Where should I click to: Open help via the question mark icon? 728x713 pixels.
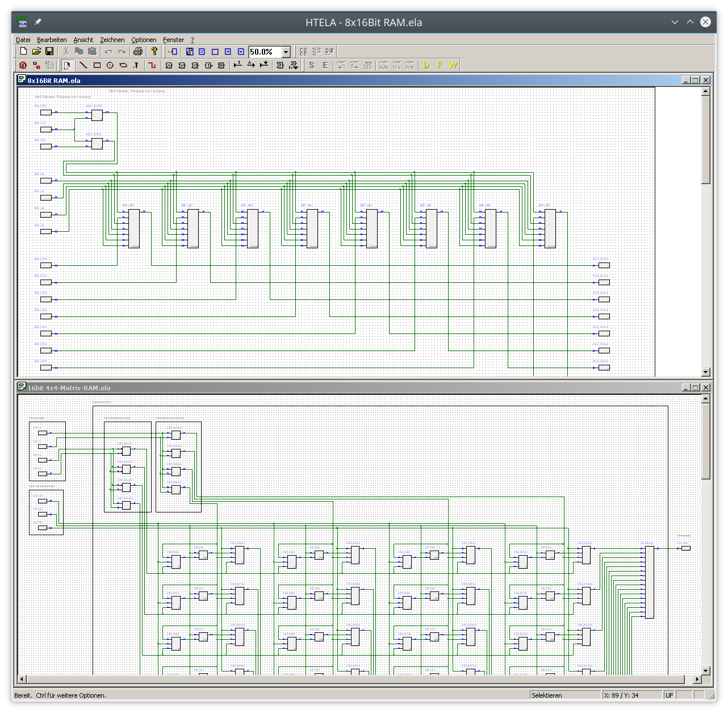154,51
